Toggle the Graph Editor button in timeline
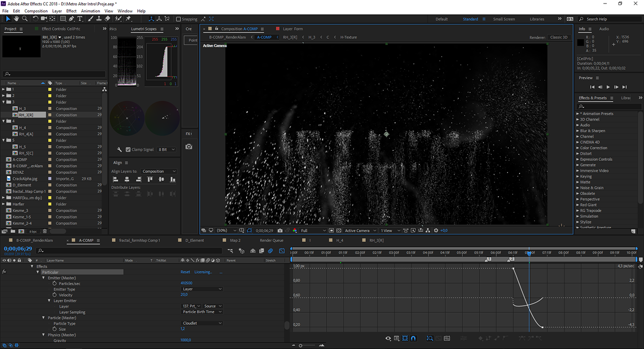 pyautogui.click(x=282, y=250)
